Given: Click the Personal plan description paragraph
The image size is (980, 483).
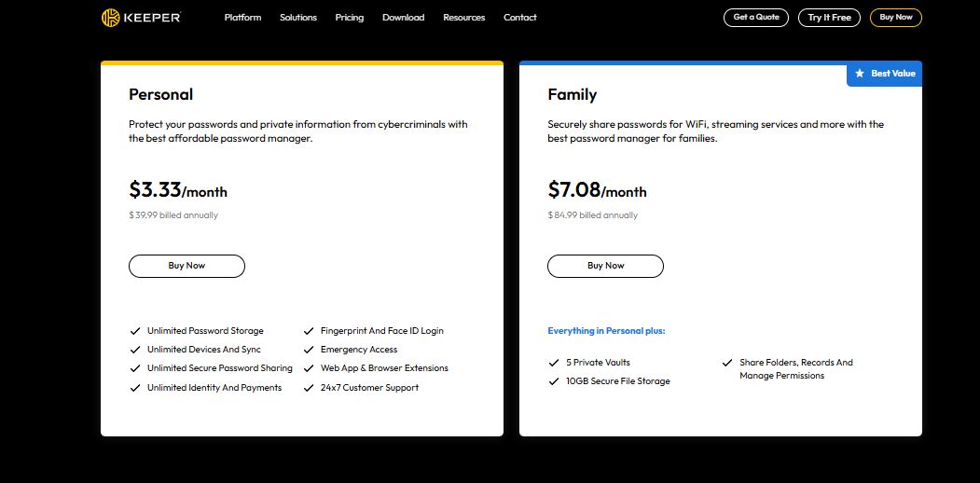Looking at the screenshot, I should (x=298, y=131).
